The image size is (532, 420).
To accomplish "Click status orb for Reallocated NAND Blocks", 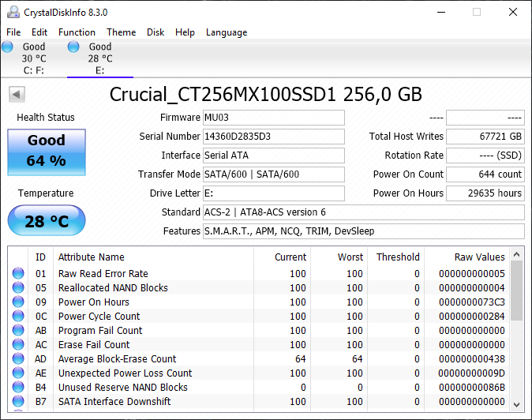I will point(18,287).
